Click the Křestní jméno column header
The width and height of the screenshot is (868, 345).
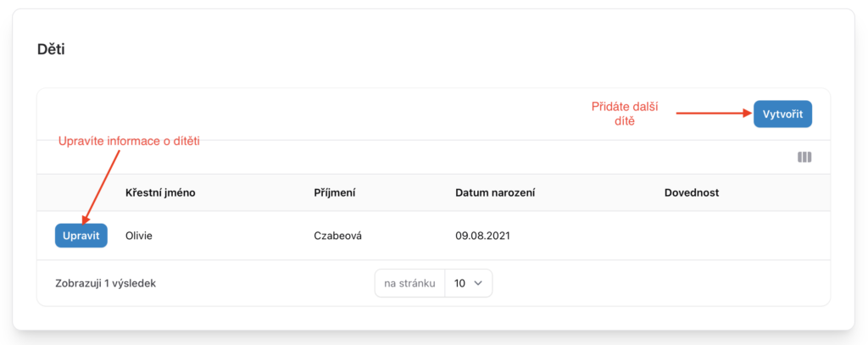pyautogui.click(x=160, y=192)
